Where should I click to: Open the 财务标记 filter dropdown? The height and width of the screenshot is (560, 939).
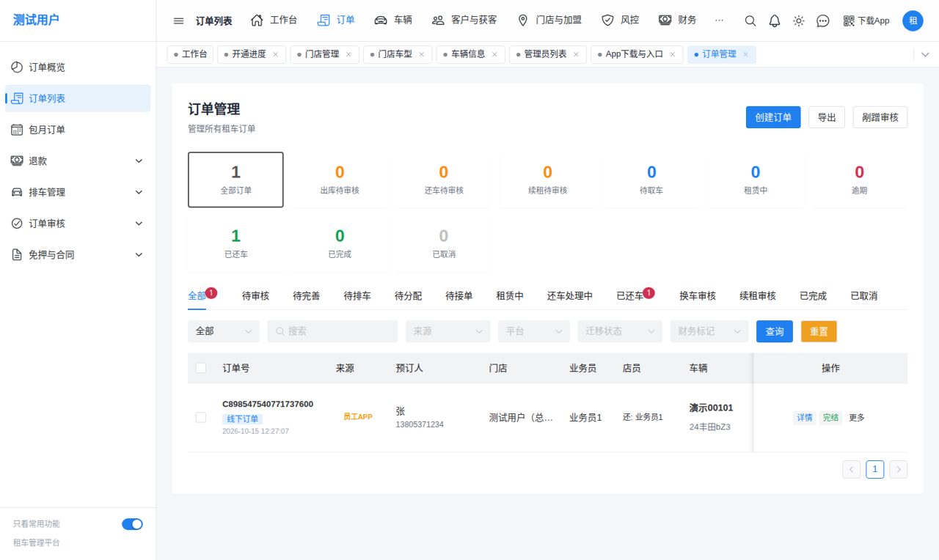[x=709, y=331]
